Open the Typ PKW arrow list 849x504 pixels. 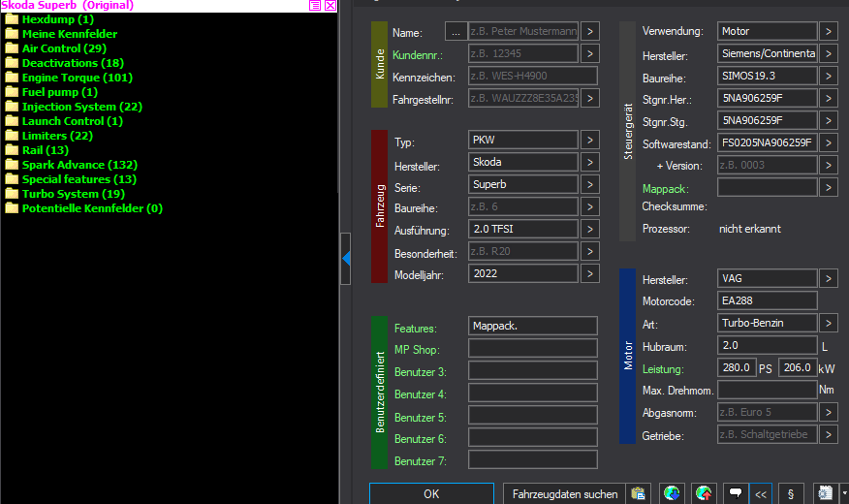[x=590, y=140]
